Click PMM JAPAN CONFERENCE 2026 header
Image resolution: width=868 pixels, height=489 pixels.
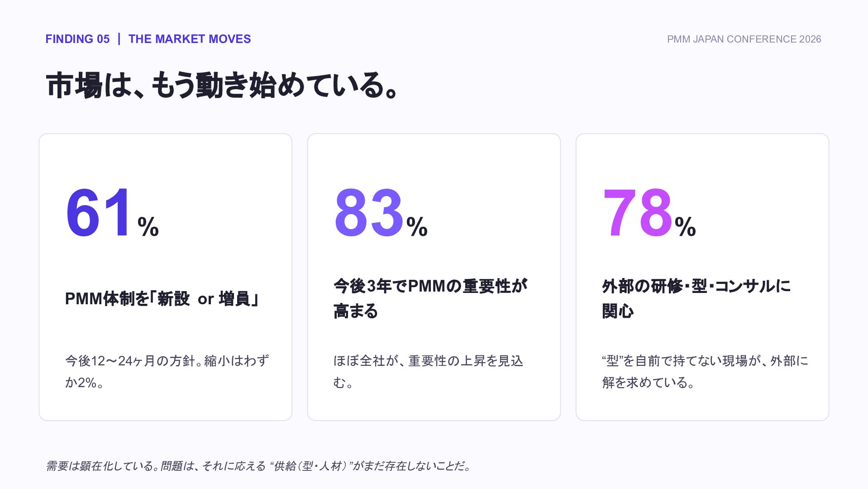744,39
